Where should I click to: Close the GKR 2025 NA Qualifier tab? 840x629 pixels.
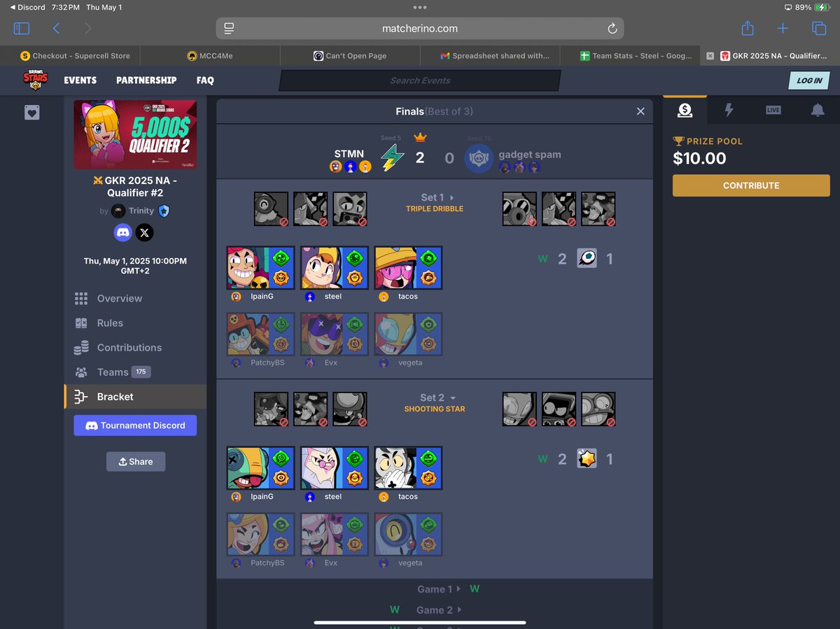click(710, 56)
